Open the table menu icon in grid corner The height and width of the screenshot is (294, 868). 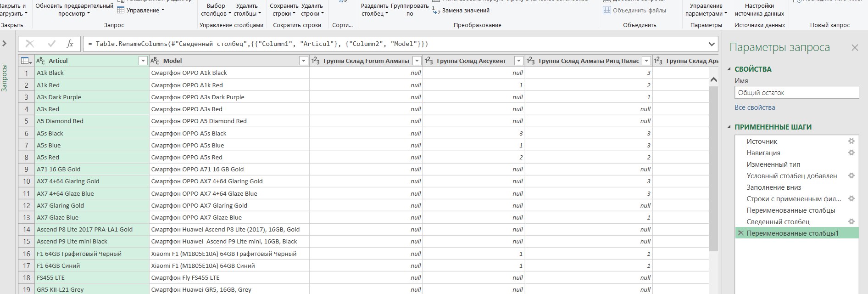pos(26,61)
